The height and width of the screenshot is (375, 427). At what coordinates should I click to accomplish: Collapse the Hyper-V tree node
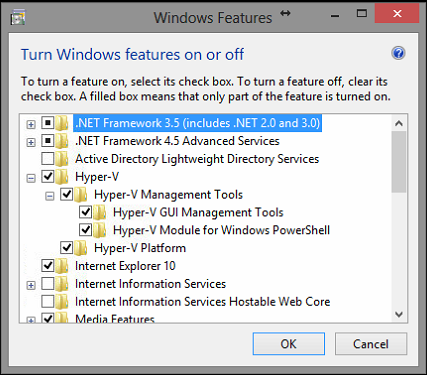click(x=31, y=178)
